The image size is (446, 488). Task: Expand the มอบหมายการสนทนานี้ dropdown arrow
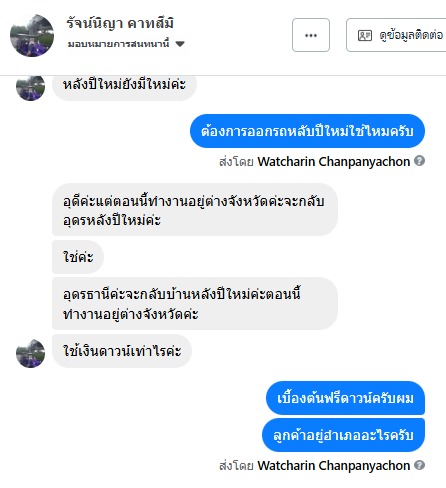[180, 44]
